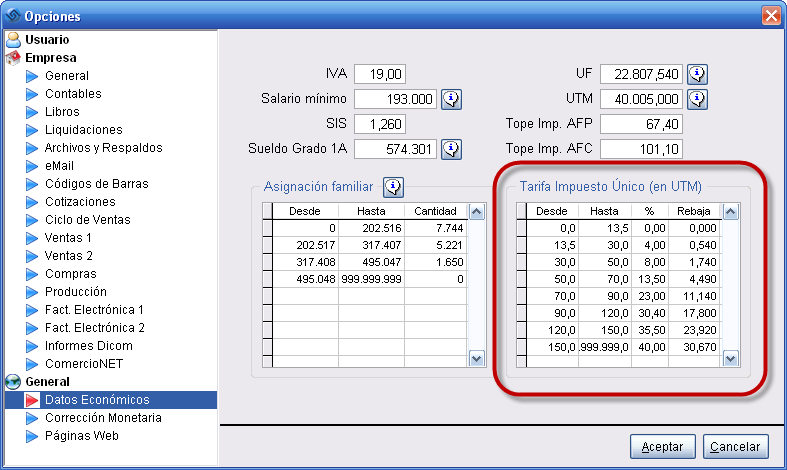Click the Aceptar button
787x470 pixels.
click(x=663, y=446)
